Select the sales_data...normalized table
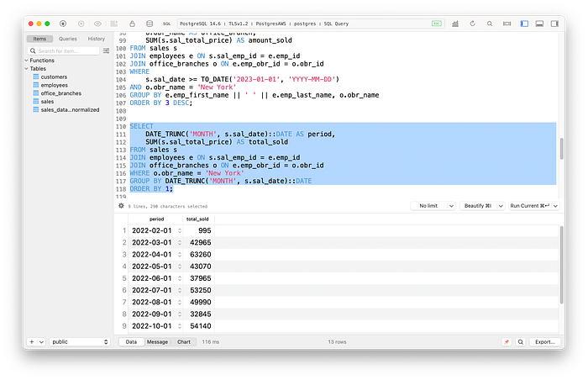 click(x=70, y=109)
